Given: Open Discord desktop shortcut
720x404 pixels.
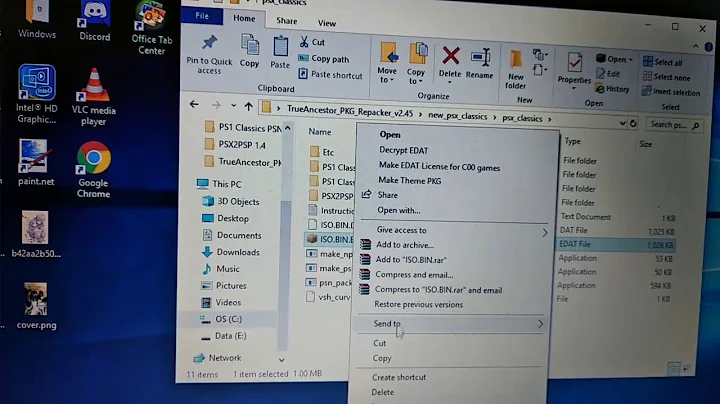Looking at the screenshot, I should pos(95,21).
